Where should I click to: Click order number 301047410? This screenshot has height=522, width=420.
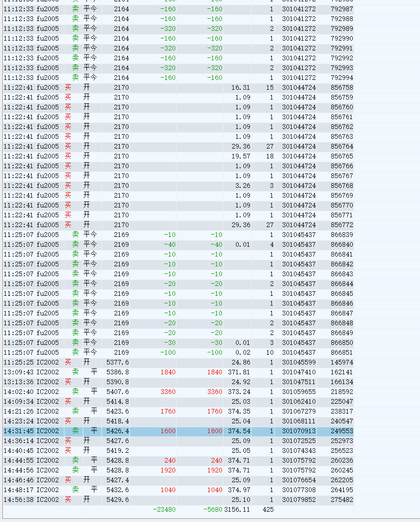pyautogui.click(x=299, y=372)
